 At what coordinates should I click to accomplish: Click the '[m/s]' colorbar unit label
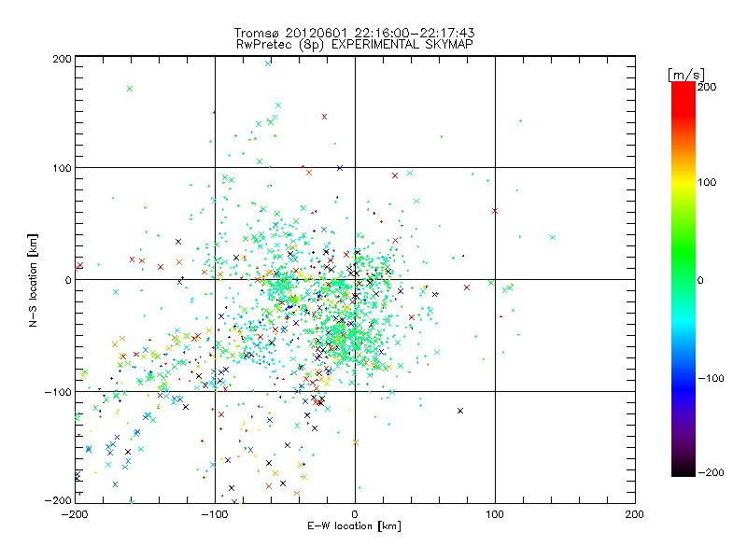(x=686, y=75)
